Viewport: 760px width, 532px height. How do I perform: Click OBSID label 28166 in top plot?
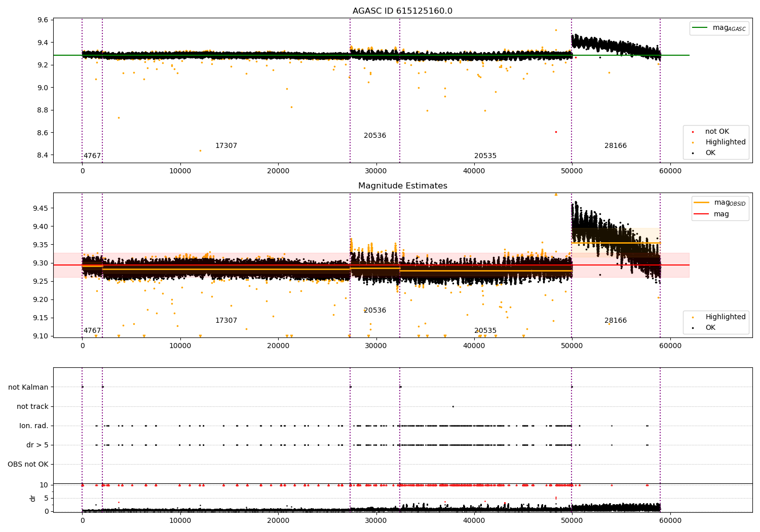pos(616,145)
